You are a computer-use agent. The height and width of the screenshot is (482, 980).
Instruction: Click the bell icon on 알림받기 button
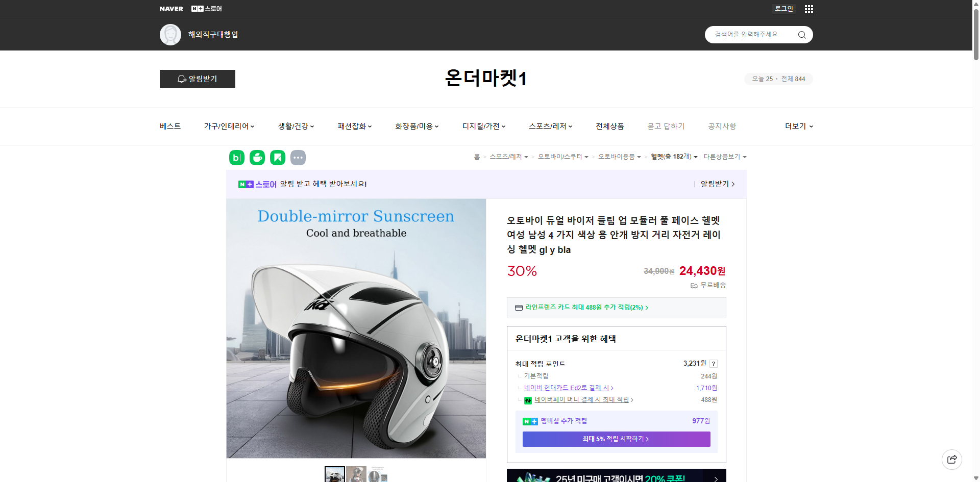[182, 79]
